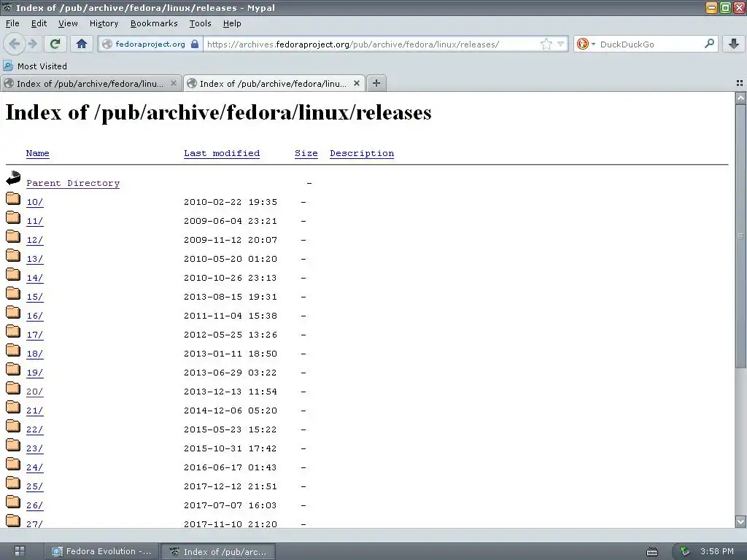Viewport: 747px width, 560px height.
Task: Click the folder icon beside 26/
Action: (13, 502)
